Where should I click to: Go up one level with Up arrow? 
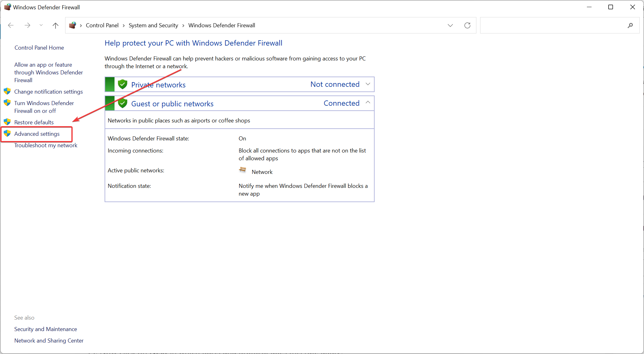pos(56,25)
